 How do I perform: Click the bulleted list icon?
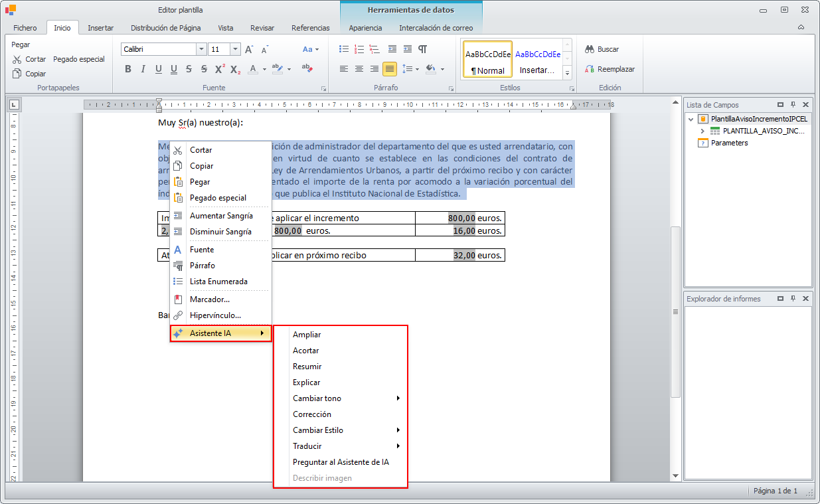click(343, 49)
